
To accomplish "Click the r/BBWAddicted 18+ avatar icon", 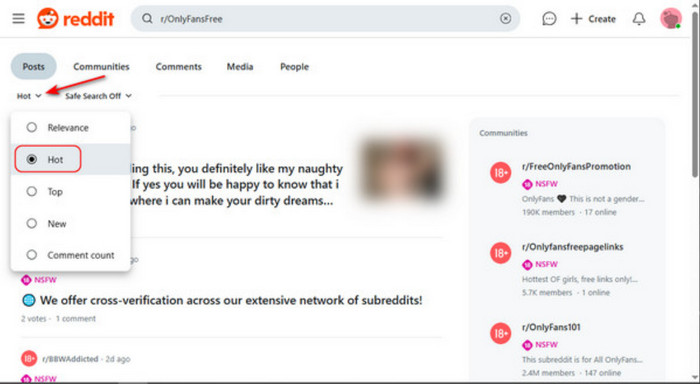I will tap(29, 358).
